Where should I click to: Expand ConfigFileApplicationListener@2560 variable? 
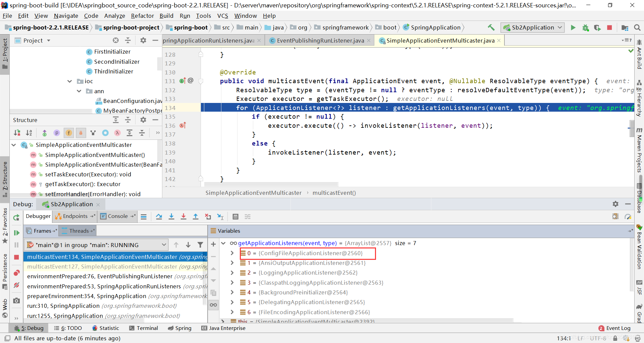pos(232,253)
